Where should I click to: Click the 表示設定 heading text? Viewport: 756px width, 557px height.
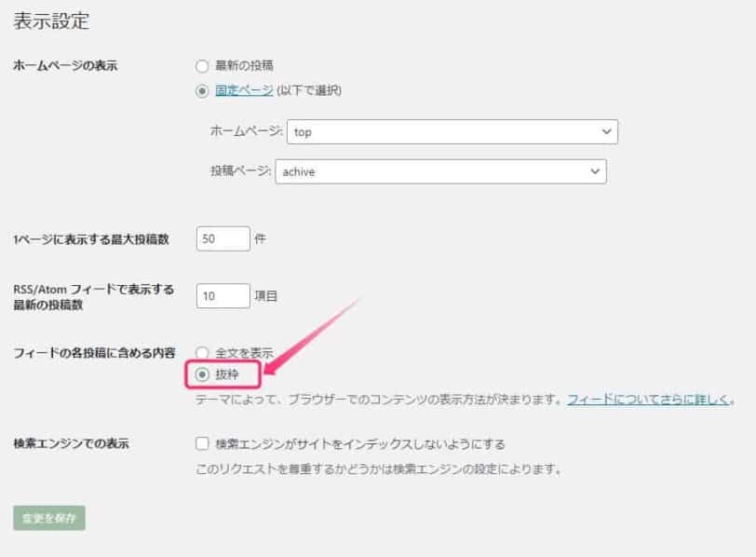pyautogui.click(x=51, y=20)
